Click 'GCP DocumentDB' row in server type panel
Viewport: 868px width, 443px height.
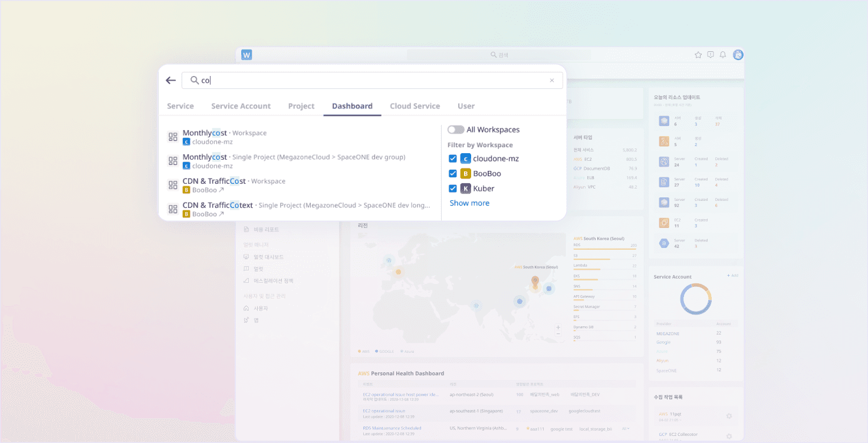[604, 168]
